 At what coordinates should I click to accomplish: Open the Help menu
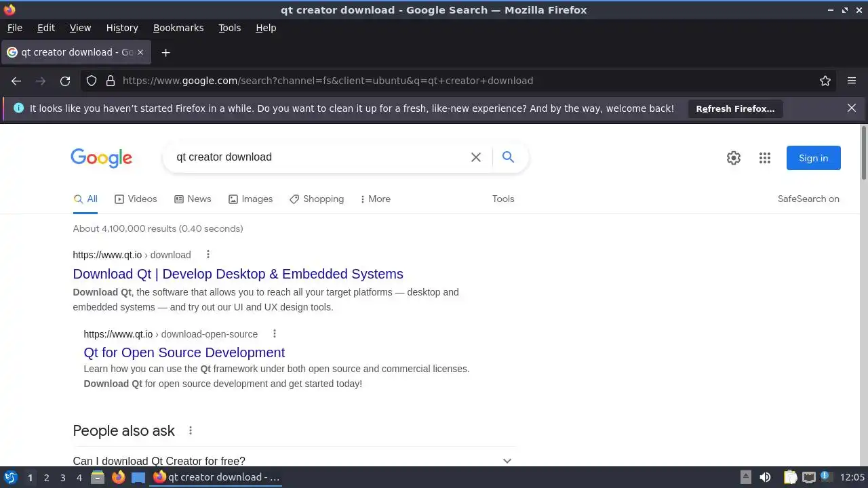266,28
